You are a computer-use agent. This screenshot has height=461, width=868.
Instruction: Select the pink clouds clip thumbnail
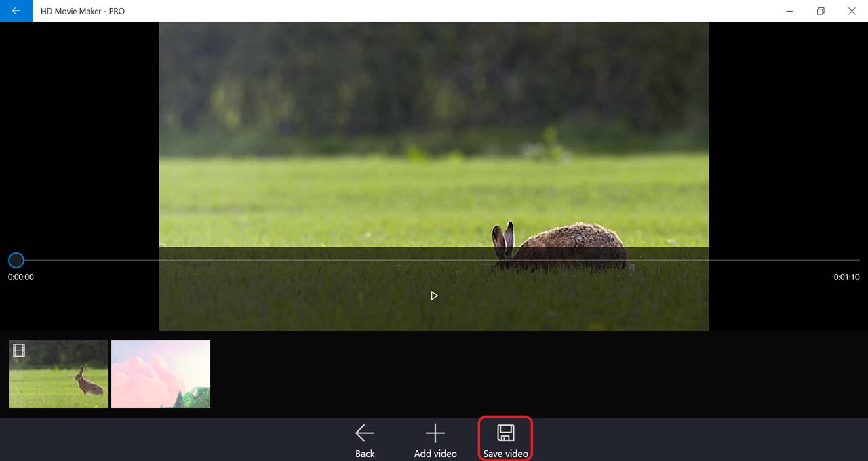161,374
